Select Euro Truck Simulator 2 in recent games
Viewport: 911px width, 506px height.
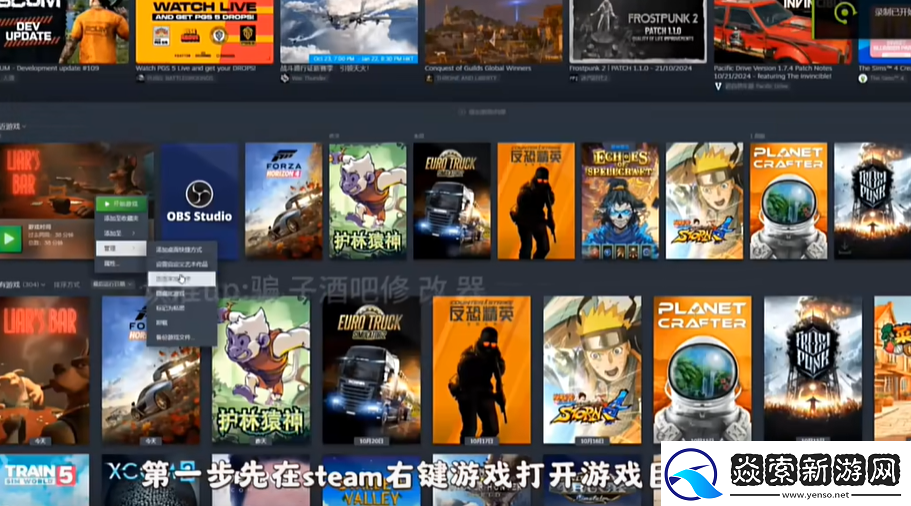pos(451,200)
